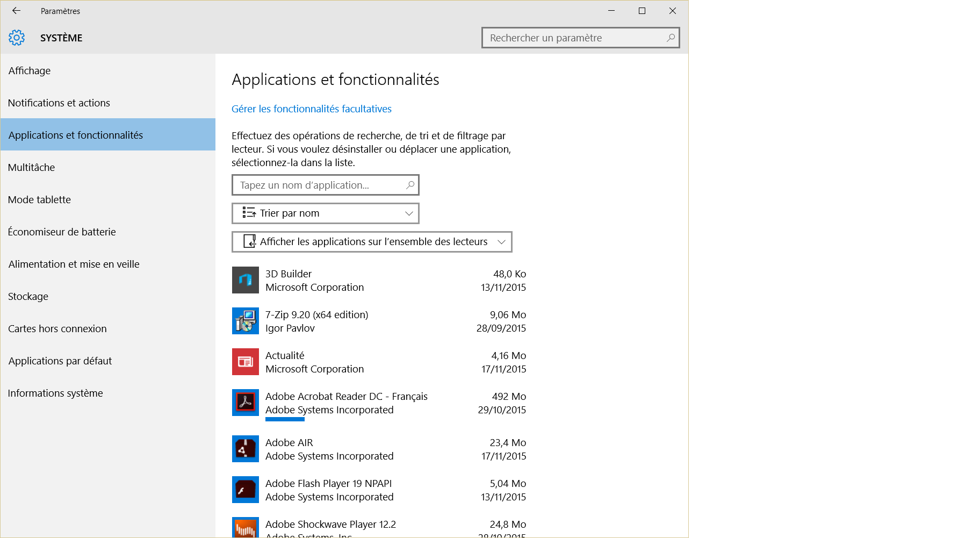The width and height of the screenshot is (980, 538).
Task: Select the 3D Builder list entry
Action: (x=379, y=280)
